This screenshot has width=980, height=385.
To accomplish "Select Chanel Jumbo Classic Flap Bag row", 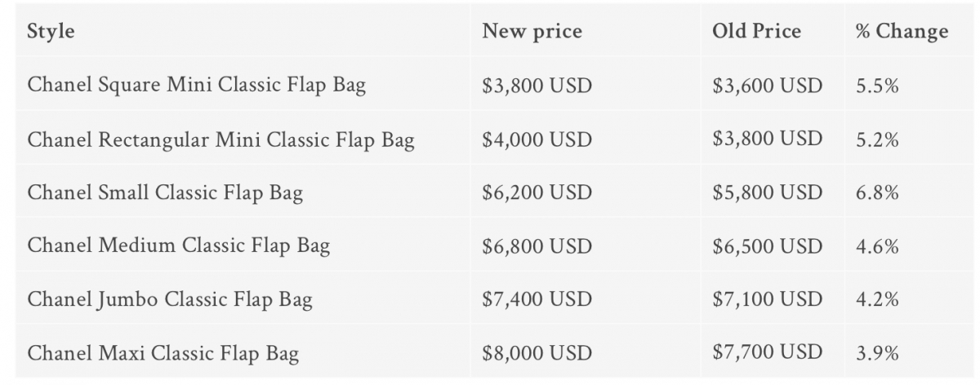I will tap(170, 299).
